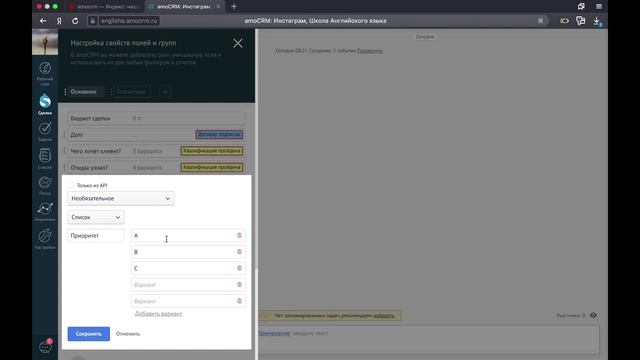Click the Примечание note type link
The width and height of the screenshot is (640, 360).
pos(274,333)
